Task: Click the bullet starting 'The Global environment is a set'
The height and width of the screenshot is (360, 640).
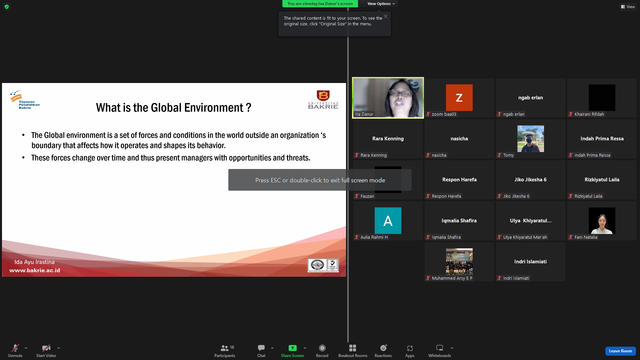Action: coord(178,140)
